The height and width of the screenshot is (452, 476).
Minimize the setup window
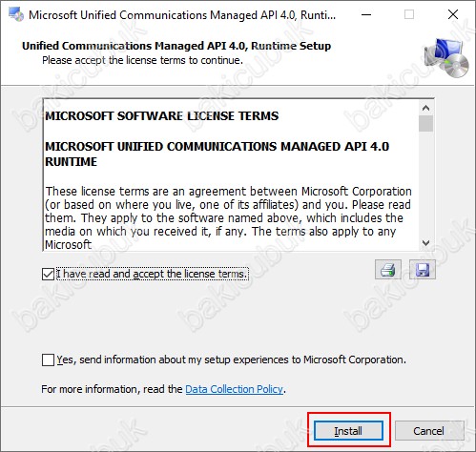click(x=366, y=14)
